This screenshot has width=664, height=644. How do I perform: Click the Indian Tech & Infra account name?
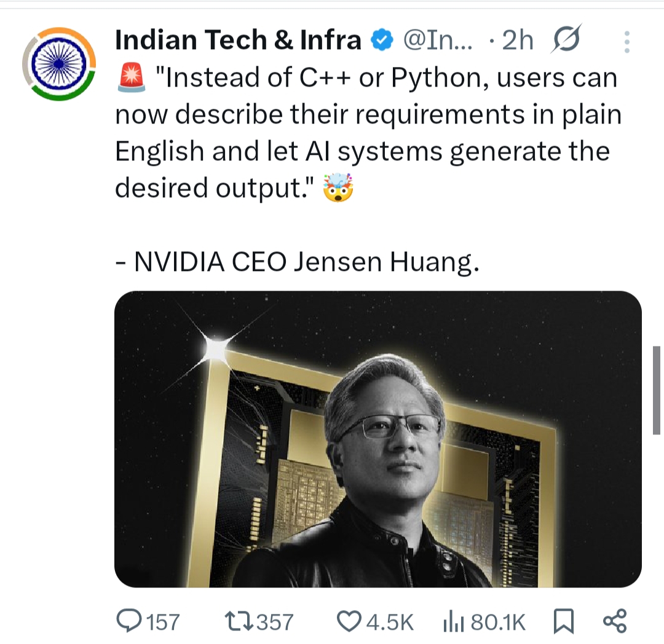(x=238, y=41)
